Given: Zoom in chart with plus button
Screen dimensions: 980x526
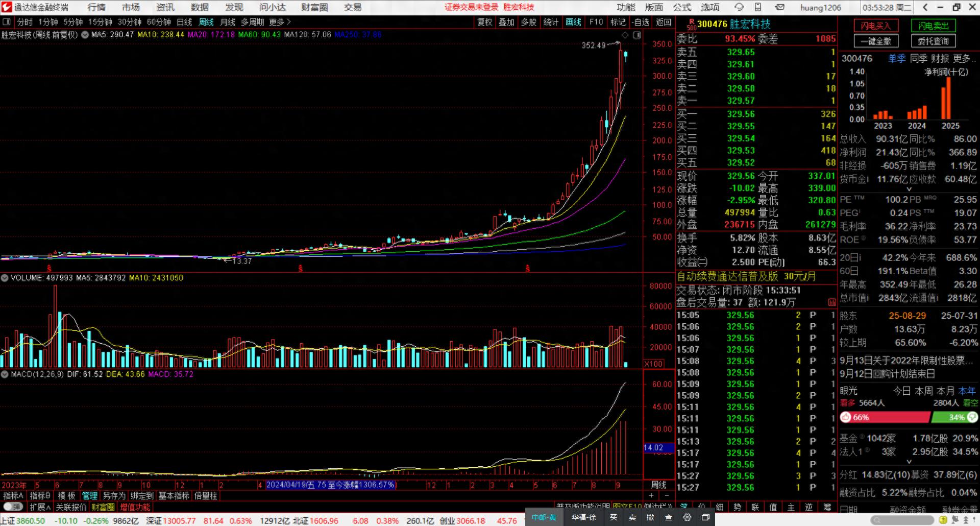Looking at the screenshot, I should tap(651, 495).
